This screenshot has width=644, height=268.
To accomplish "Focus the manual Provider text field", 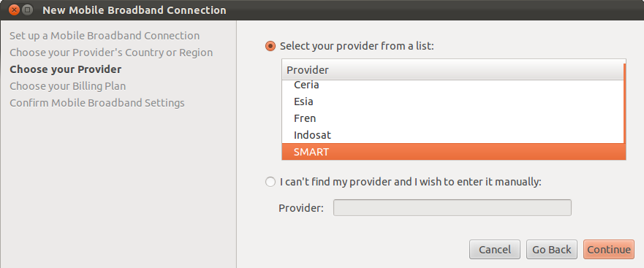I will point(452,207).
